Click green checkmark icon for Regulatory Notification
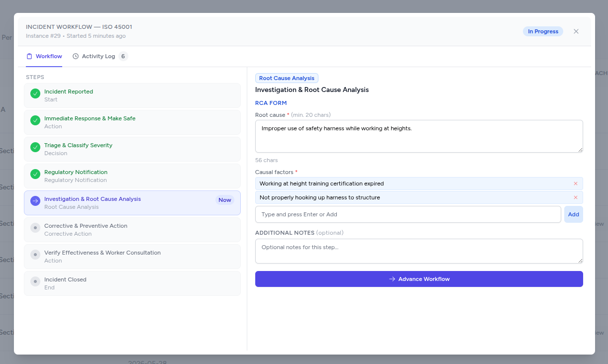The width and height of the screenshot is (608, 364). click(x=35, y=174)
